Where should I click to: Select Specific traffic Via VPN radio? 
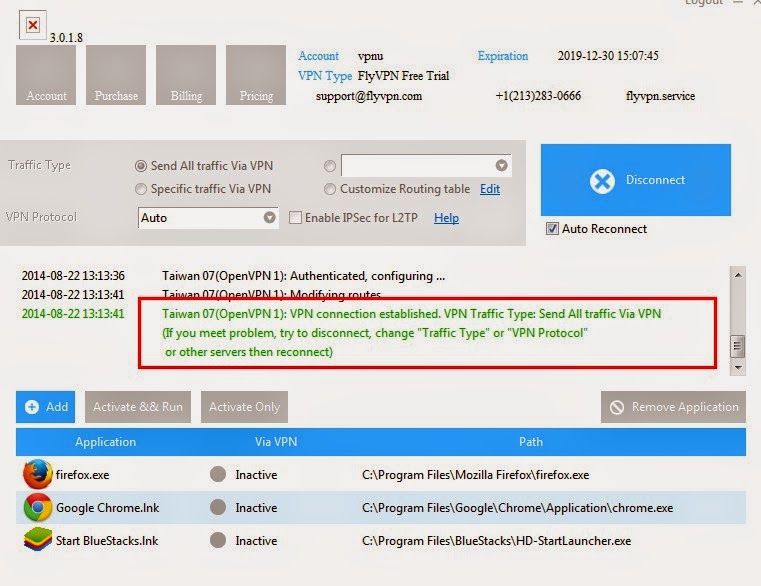141,189
